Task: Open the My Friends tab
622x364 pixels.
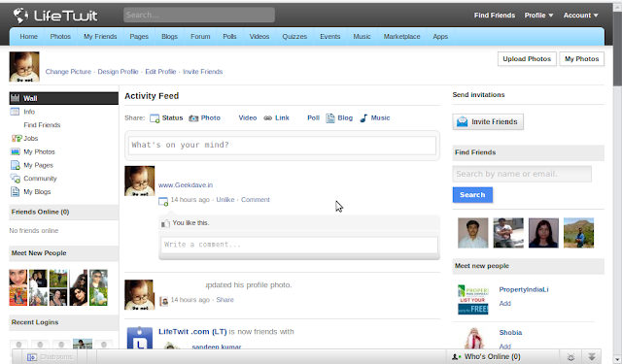Action: pyautogui.click(x=100, y=37)
